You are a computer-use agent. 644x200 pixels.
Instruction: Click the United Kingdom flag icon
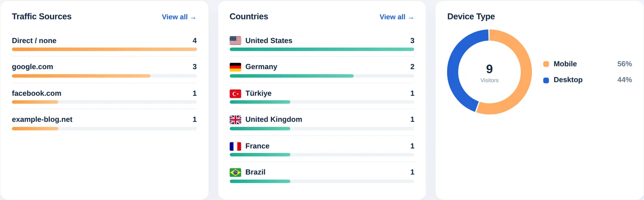tap(235, 120)
